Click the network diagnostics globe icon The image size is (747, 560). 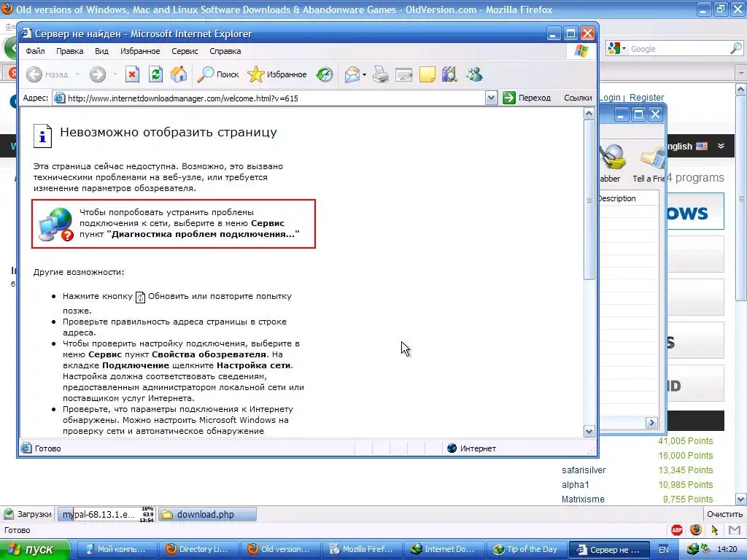[55, 224]
